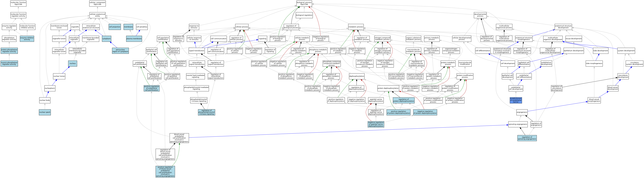Click the 'phosphorus metabolic process' node
Viewport: 644px width, 178px height.
[x=318, y=51]
